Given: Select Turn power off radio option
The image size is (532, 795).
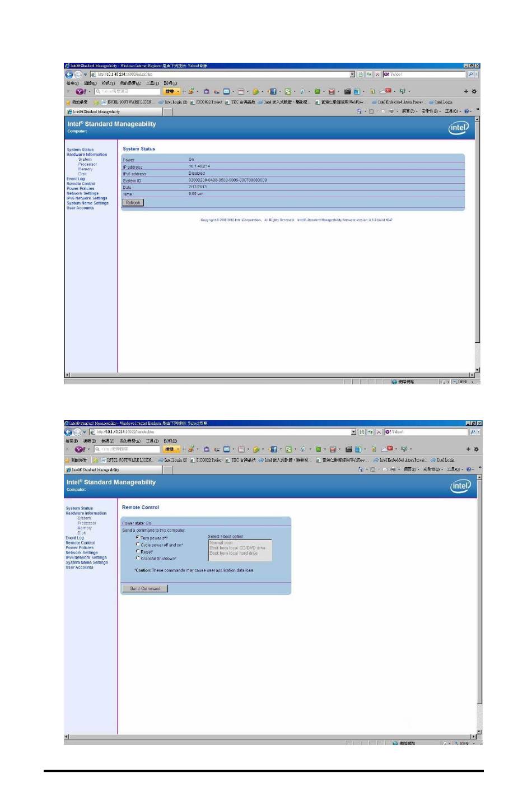Looking at the screenshot, I should click(x=138, y=537).
